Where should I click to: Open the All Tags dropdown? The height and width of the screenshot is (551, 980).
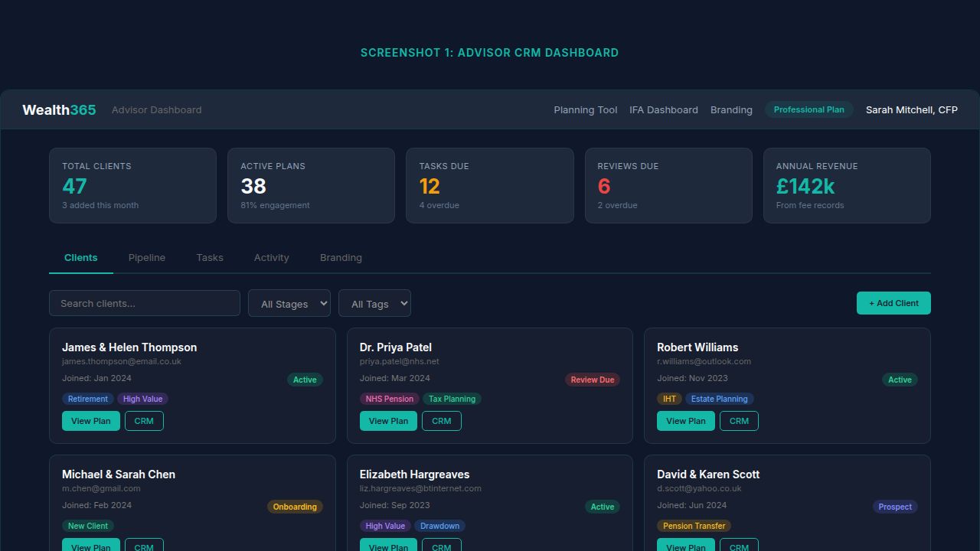[x=374, y=303]
